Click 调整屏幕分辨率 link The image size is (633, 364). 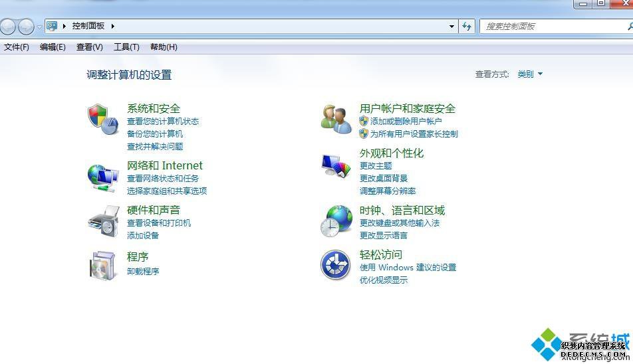388,191
